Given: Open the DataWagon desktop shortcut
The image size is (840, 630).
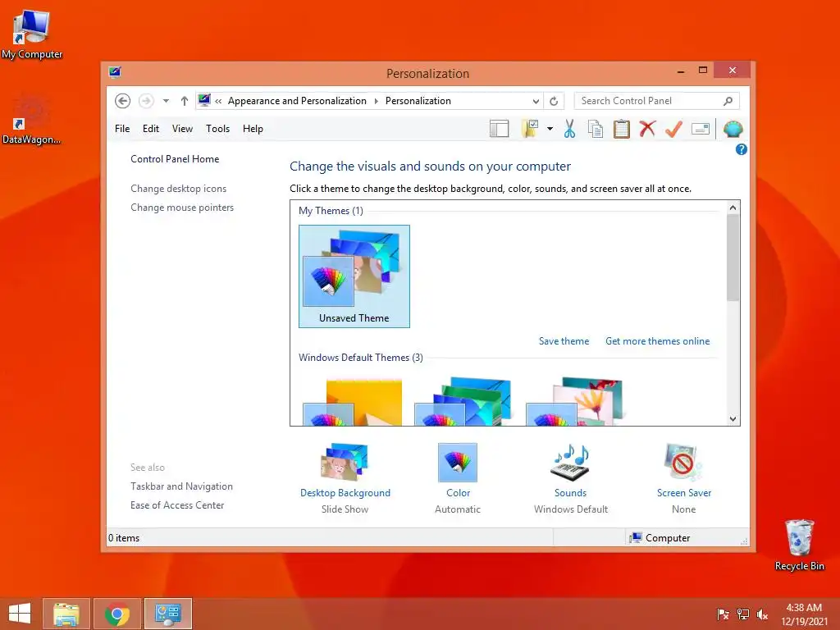Looking at the screenshot, I should [31, 120].
